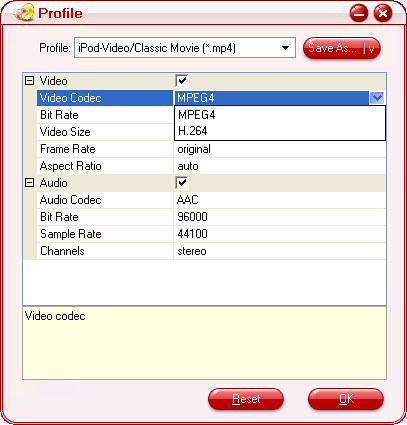Collapse the Video settings group
The image size is (407, 425).
pyautogui.click(x=30, y=80)
